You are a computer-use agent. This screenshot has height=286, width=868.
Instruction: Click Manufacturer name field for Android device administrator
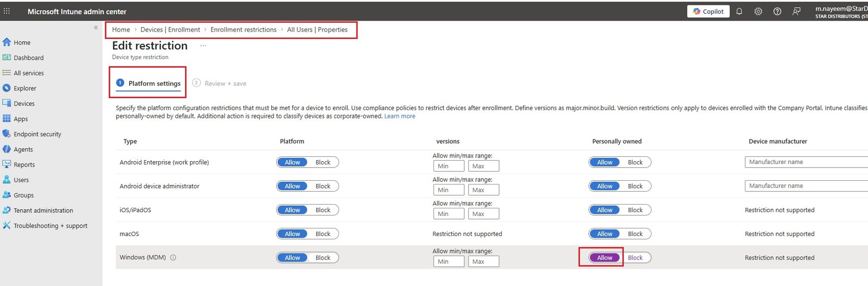pos(806,186)
